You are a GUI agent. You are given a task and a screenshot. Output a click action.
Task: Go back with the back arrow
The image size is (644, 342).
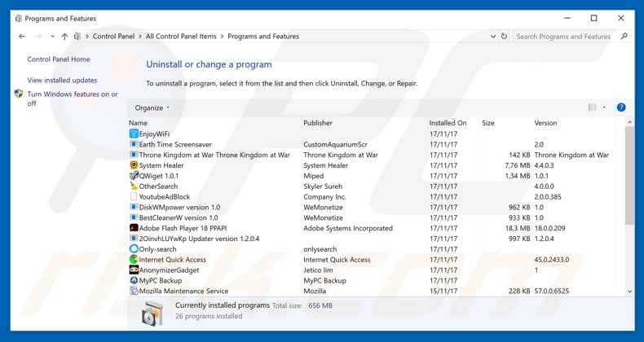point(22,37)
